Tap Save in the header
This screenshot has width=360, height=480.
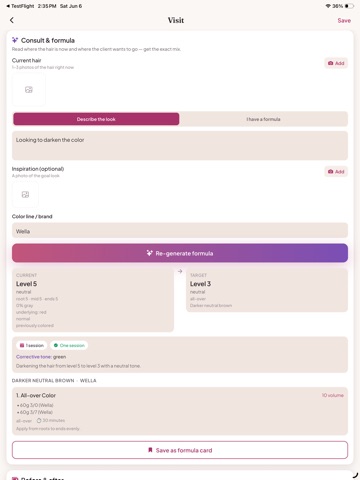(344, 21)
